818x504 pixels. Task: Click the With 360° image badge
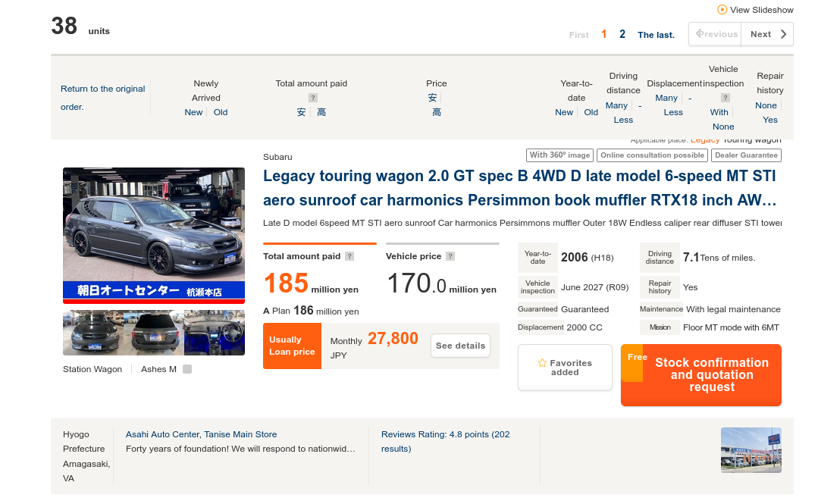559,155
